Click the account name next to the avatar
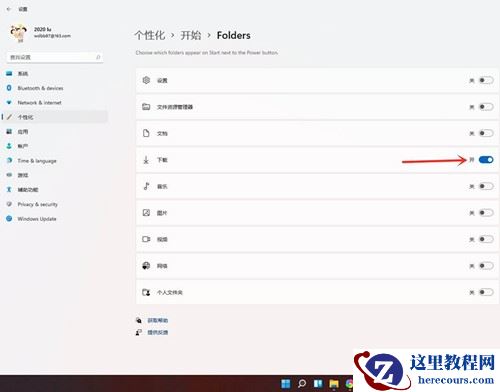This screenshot has width=500, height=392. 42,29
